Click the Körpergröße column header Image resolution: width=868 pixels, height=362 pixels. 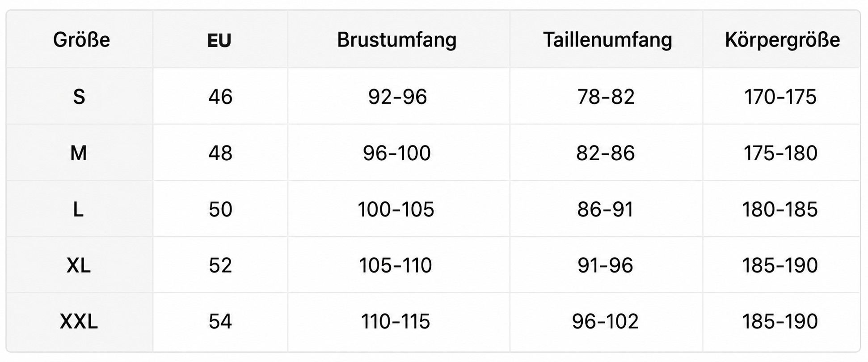782,40
